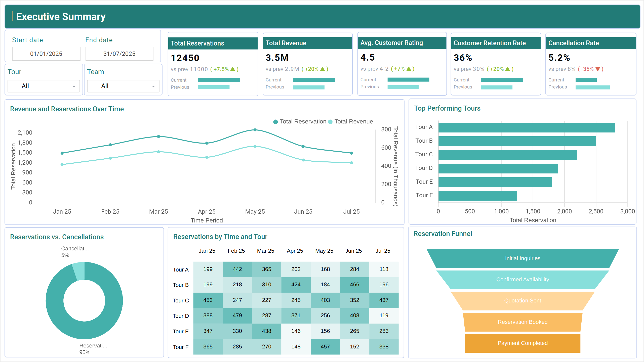Click the Jan 25 point on Total Revenue line

coord(62,165)
